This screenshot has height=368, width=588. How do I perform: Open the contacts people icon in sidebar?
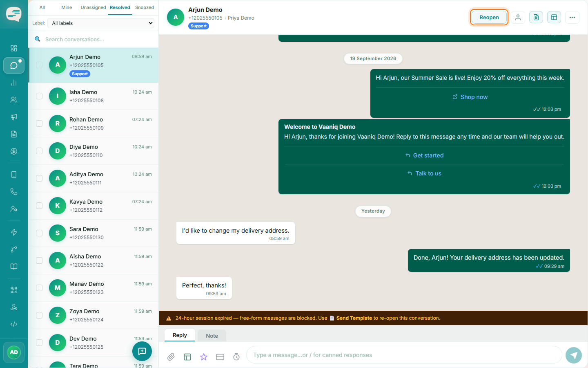(x=14, y=100)
